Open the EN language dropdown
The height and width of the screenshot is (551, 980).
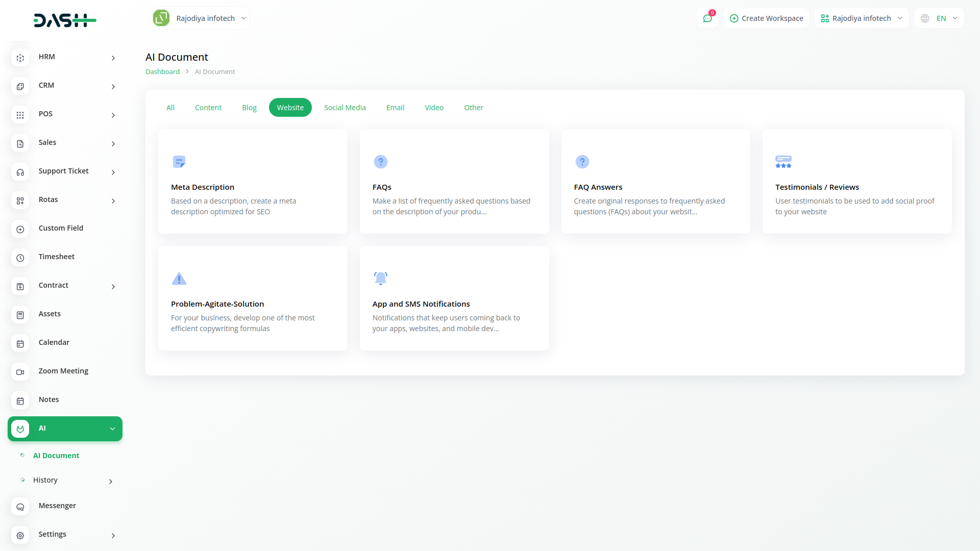tap(939, 18)
